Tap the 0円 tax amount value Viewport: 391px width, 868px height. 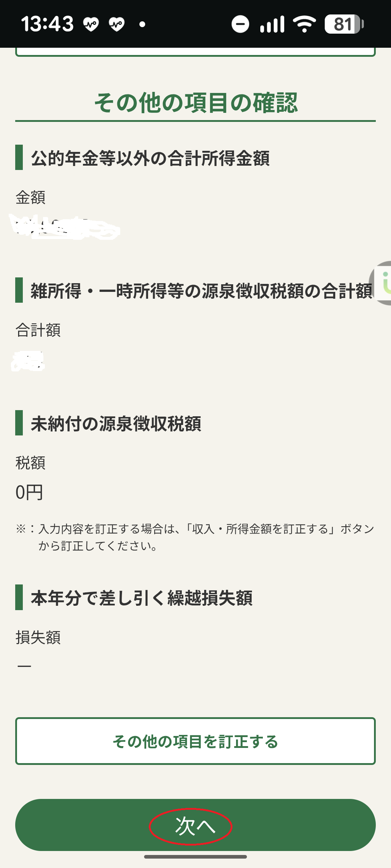(x=29, y=493)
